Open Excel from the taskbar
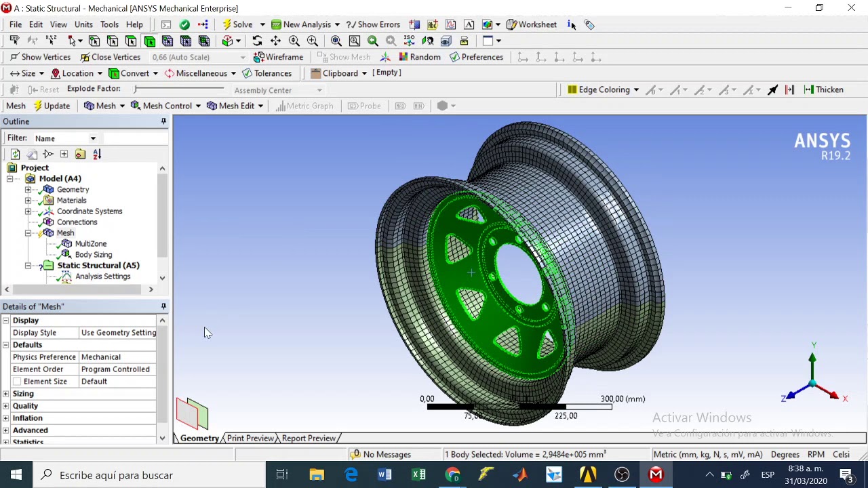The width and height of the screenshot is (868, 488). (x=418, y=475)
